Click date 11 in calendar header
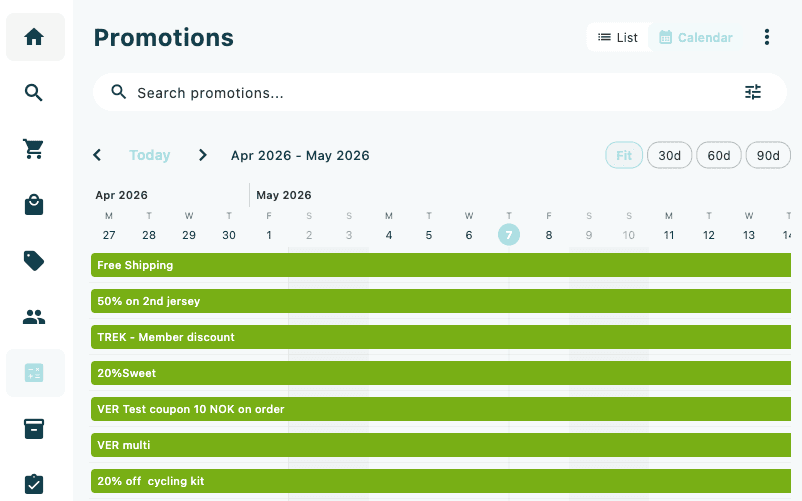Image resolution: width=802 pixels, height=501 pixels. [669, 235]
